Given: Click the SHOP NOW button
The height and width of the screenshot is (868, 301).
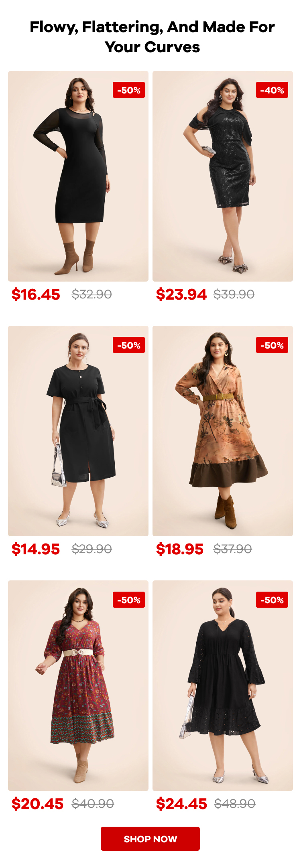Looking at the screenshot, I should 150,838.
